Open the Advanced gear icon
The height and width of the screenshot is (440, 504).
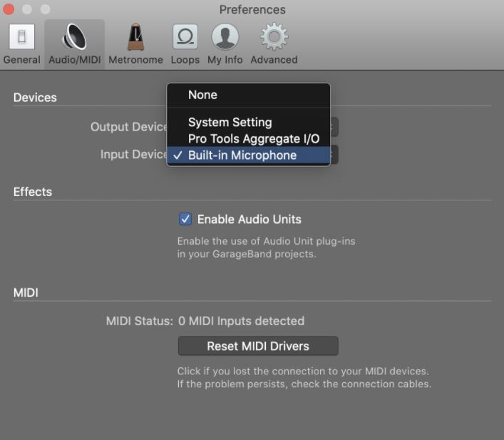click(x=274, y=36)
